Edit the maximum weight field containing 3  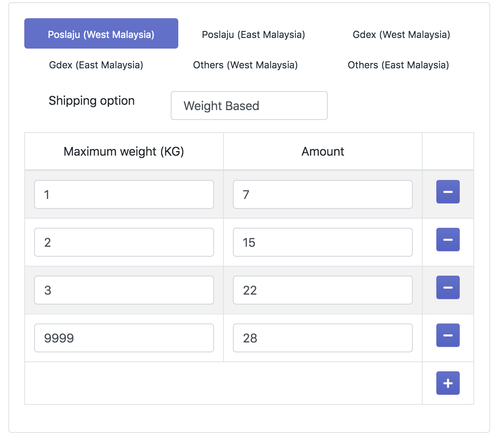[124, 290]
